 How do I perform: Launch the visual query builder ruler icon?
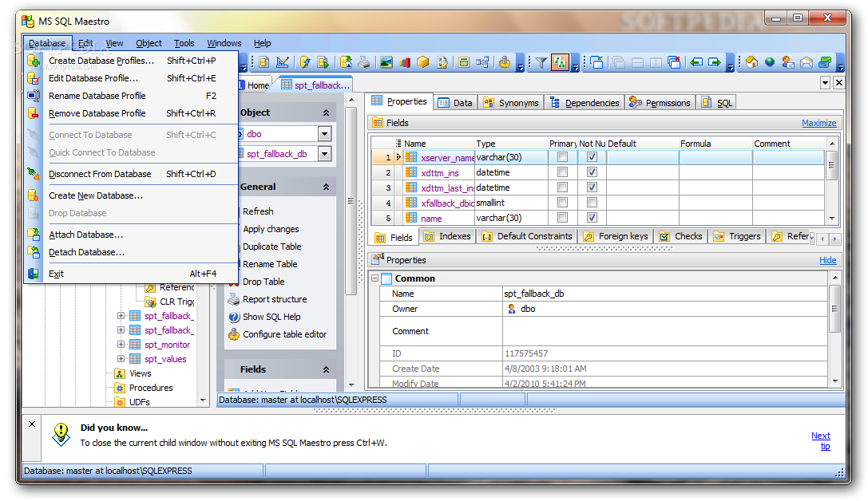[x=283, y=62]
